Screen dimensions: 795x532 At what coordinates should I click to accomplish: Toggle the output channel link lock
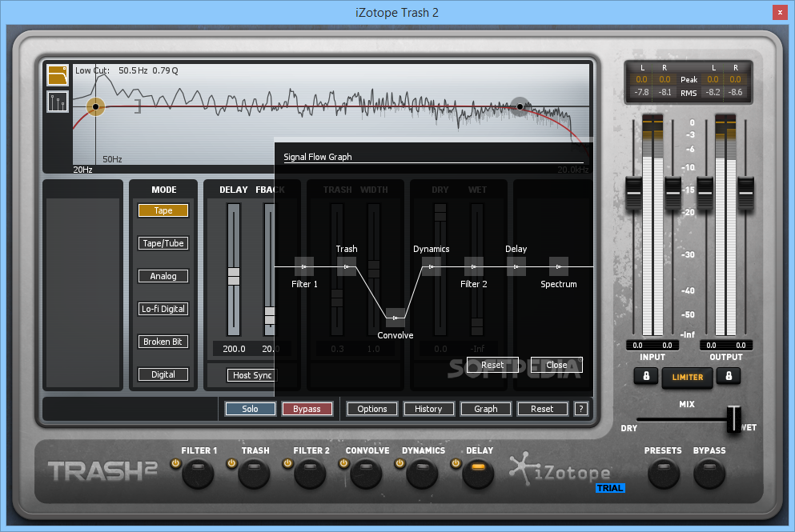[x=729, y=376]
